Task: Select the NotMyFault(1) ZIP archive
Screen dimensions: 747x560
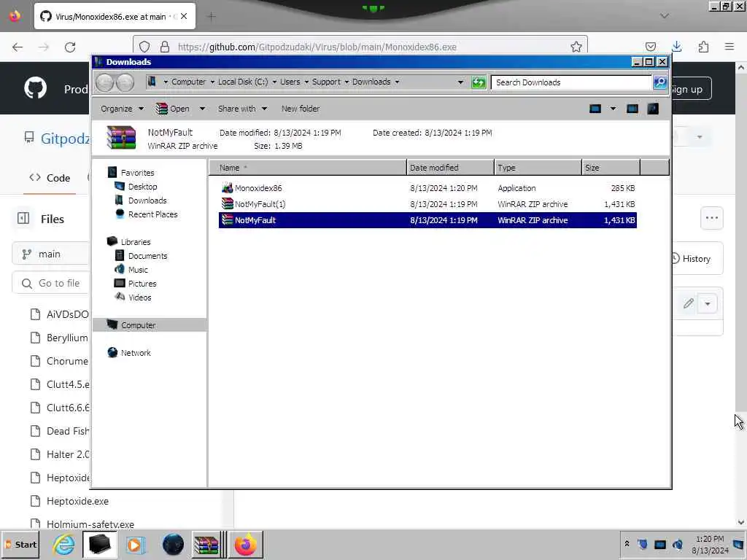Action: point(260,204)
